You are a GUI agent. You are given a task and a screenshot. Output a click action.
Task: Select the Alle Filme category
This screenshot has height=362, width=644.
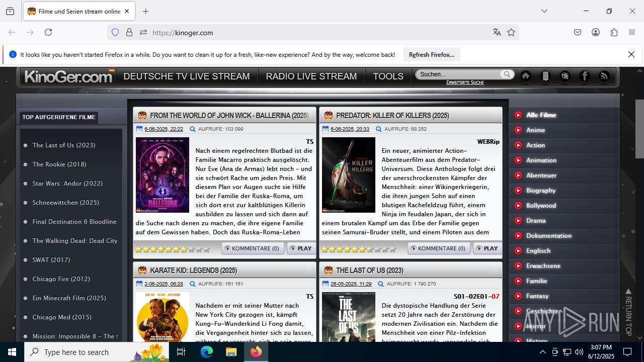tap(541, 115)
